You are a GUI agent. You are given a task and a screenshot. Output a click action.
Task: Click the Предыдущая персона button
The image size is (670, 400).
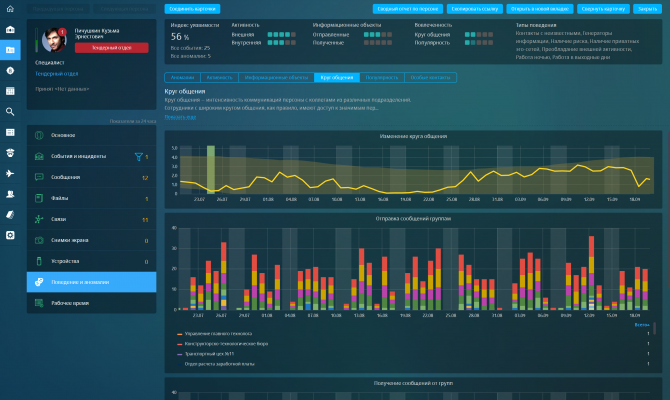tap(58, 9)
